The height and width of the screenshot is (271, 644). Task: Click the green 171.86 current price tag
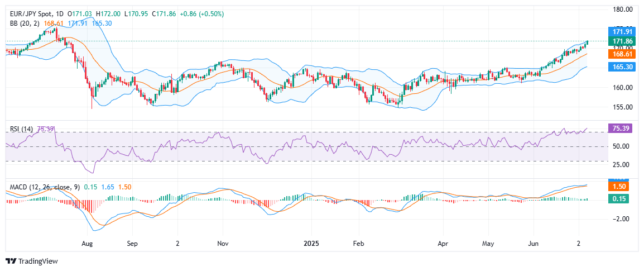coord(622,41)
